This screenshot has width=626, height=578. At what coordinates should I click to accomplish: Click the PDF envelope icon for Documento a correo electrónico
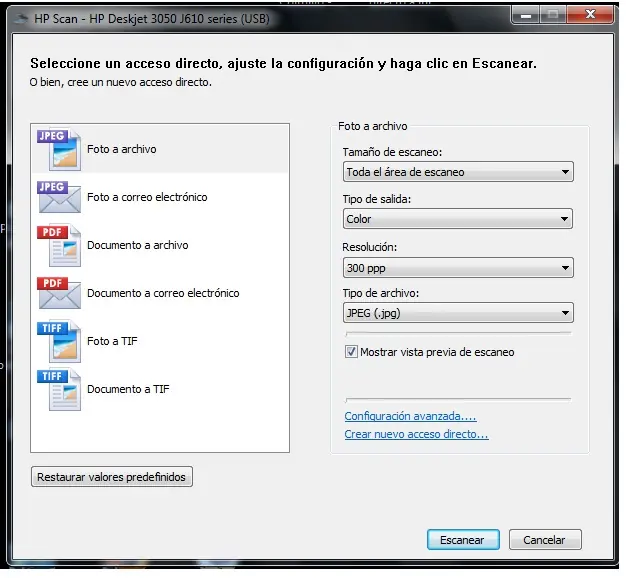tap(59, 293)
